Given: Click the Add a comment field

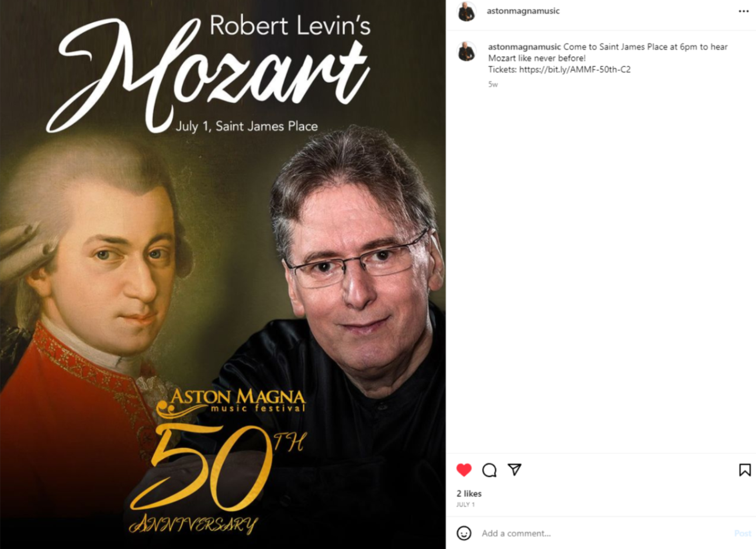Looking at the screenshot, I should (x=604, y=533).
